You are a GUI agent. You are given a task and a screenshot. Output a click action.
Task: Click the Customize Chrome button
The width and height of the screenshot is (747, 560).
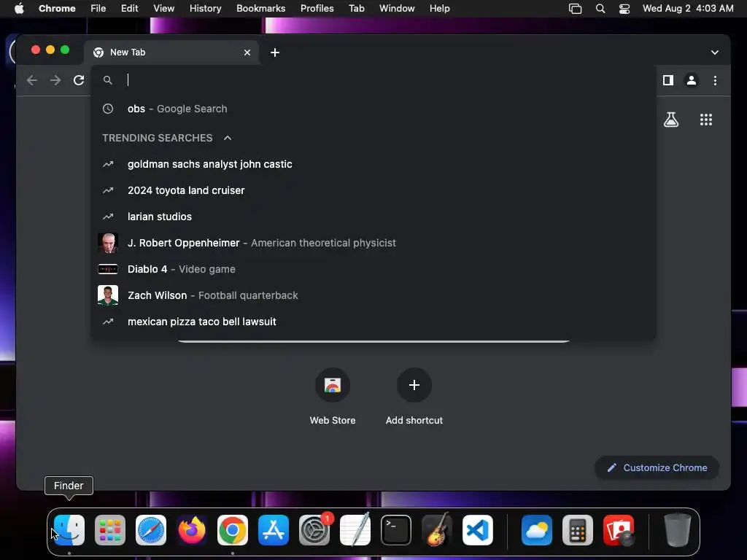pyautogui.click(x=657, y=467)
